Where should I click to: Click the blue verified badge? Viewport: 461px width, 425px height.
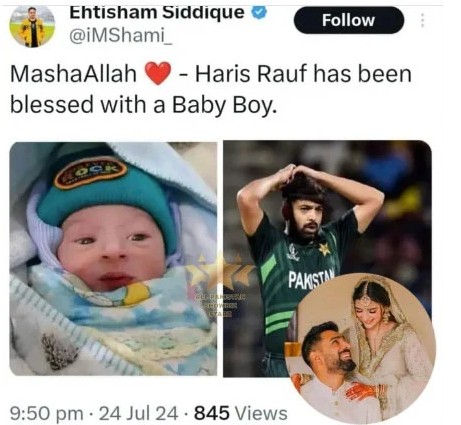(x=259, y=12)
